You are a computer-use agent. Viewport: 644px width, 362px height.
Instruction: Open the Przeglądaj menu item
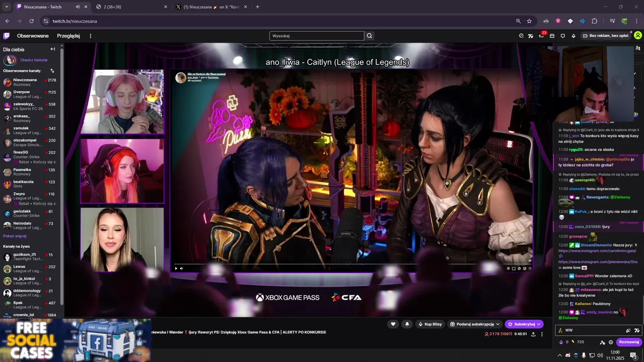pyautogui.click(x=68, y=36)
